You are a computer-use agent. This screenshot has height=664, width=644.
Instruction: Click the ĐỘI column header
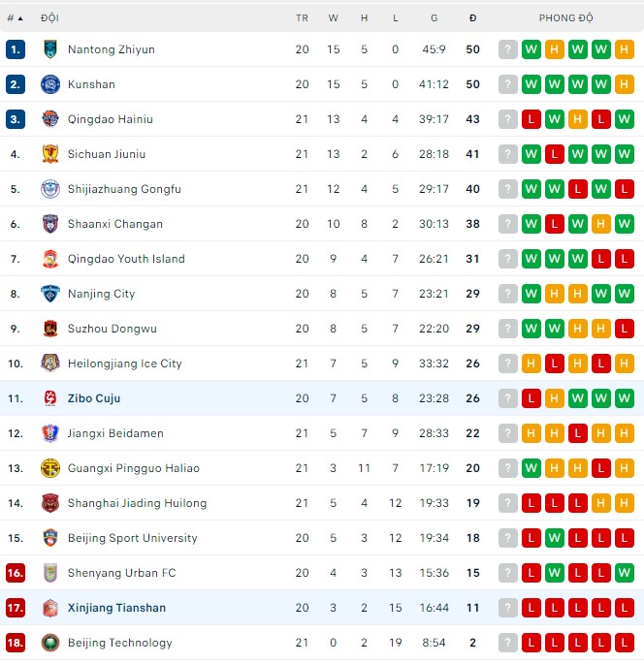tap(49, 17)
